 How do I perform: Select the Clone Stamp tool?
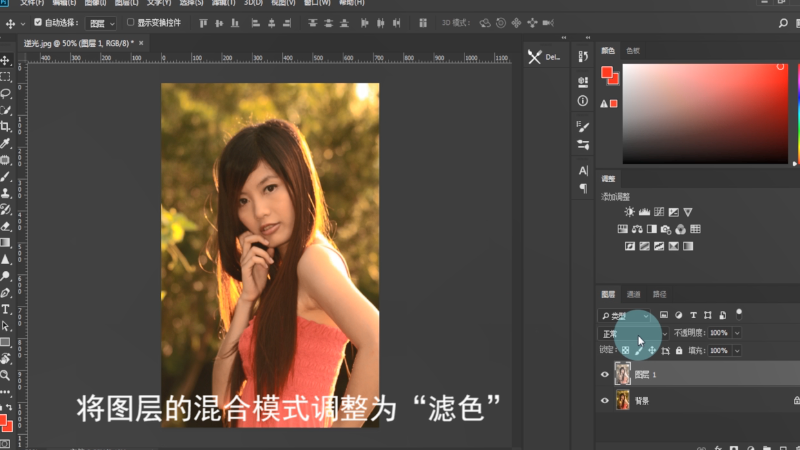click(x=6, y=193)
